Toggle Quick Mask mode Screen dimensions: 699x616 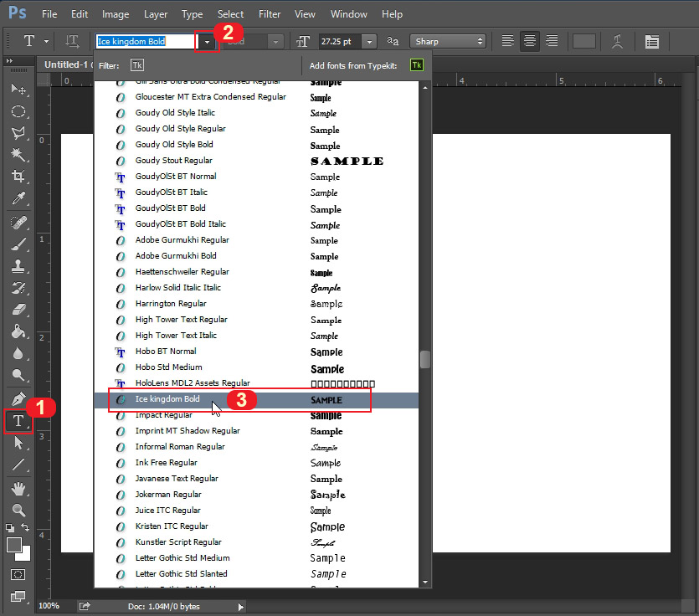click(x=18, y=574)
